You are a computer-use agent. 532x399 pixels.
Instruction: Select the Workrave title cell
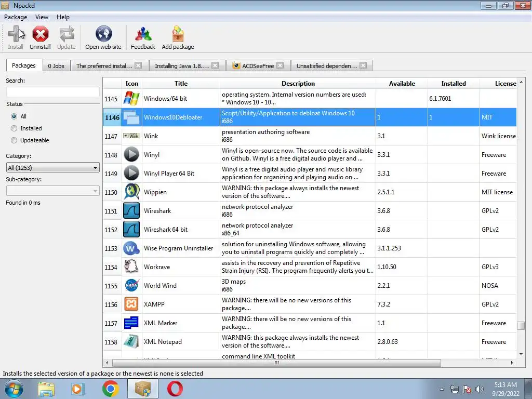(181, 267)
